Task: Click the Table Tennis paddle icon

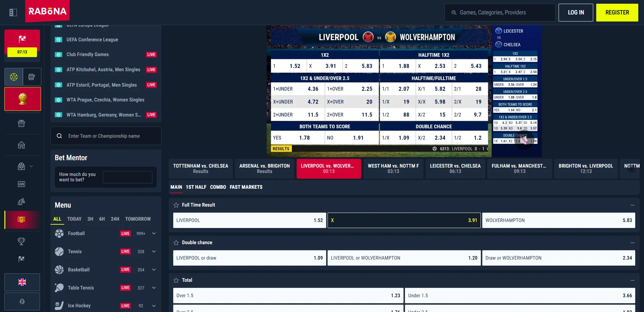Action: pos(59,288)
